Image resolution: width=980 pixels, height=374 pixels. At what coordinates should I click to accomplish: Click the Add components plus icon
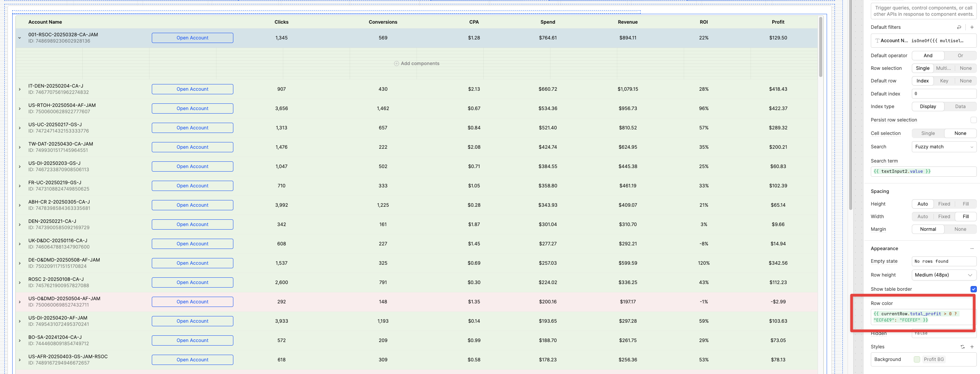pyautogui.click(x=396, y=63)
